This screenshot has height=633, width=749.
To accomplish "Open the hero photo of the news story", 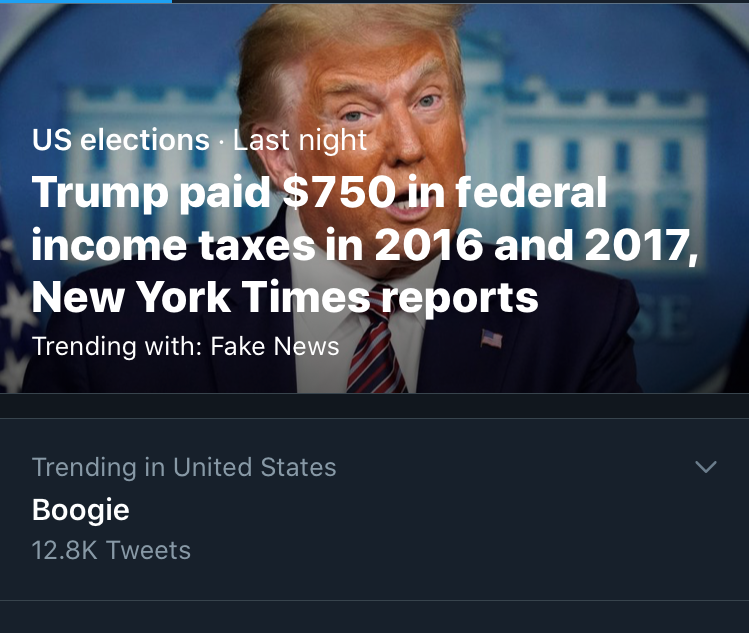I will (374, 198).
